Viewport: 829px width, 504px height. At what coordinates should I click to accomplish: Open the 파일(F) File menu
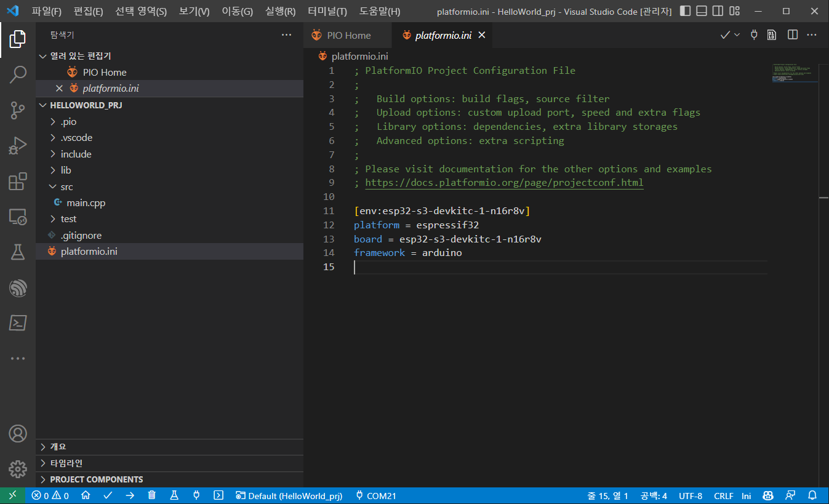point(47,11)
